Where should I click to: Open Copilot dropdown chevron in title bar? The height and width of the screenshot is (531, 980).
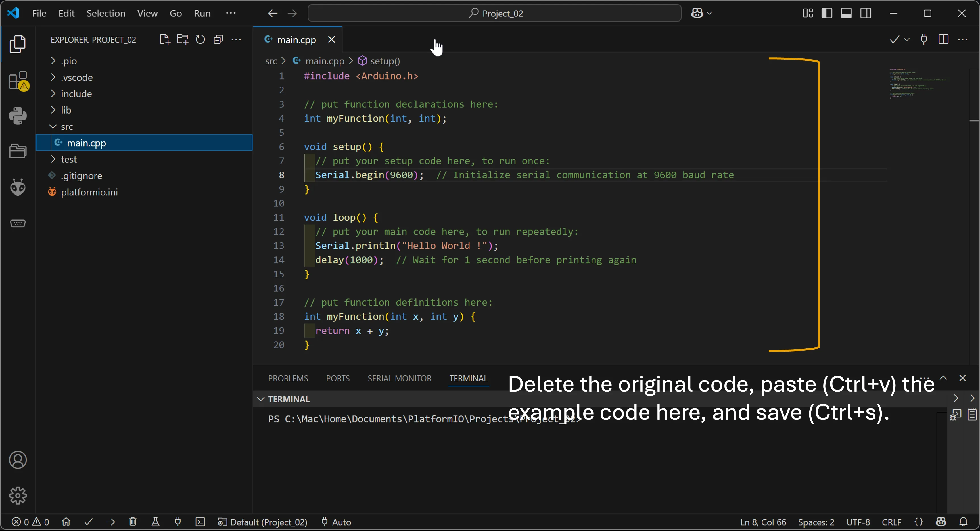(709, 13)
